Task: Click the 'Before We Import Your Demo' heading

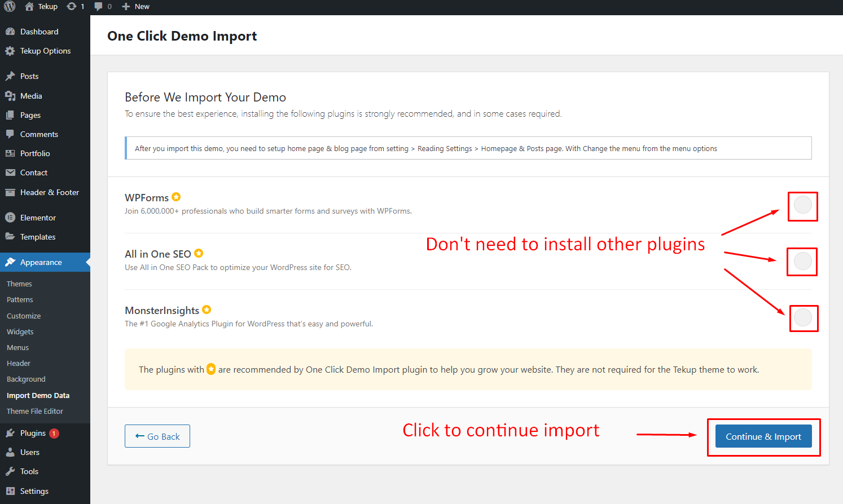Action: (205, 97)
